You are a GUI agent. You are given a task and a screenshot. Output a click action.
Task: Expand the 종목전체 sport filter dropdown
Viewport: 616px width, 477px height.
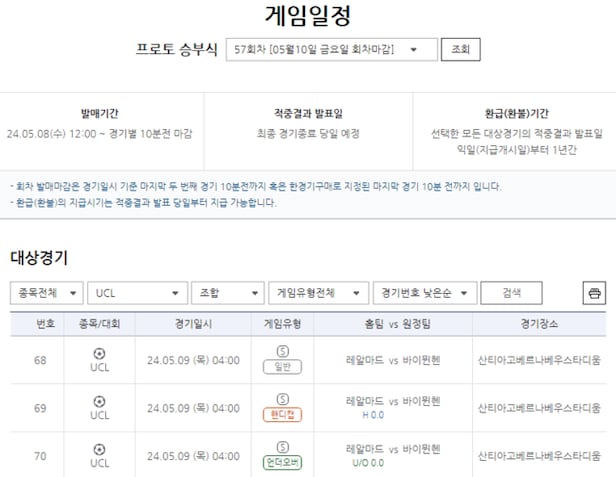click(45, 293)
